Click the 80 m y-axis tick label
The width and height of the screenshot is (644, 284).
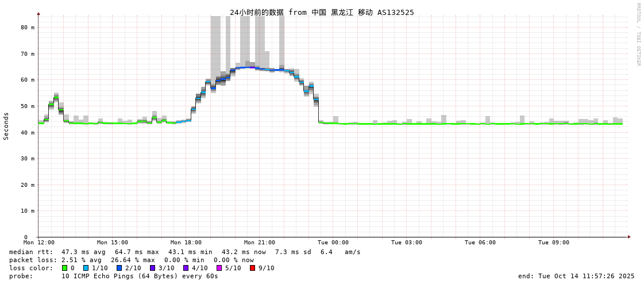click(28, 27)
